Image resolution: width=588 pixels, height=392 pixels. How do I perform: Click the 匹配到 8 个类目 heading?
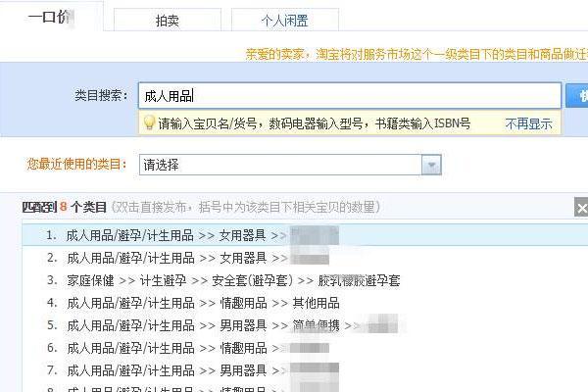click(65, 207)
